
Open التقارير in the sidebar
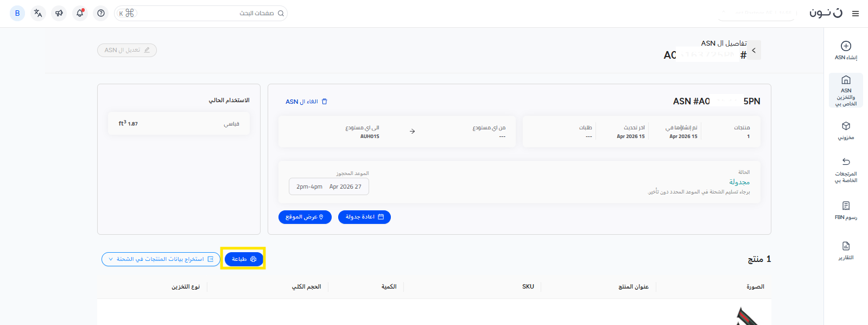click(846, 251)
